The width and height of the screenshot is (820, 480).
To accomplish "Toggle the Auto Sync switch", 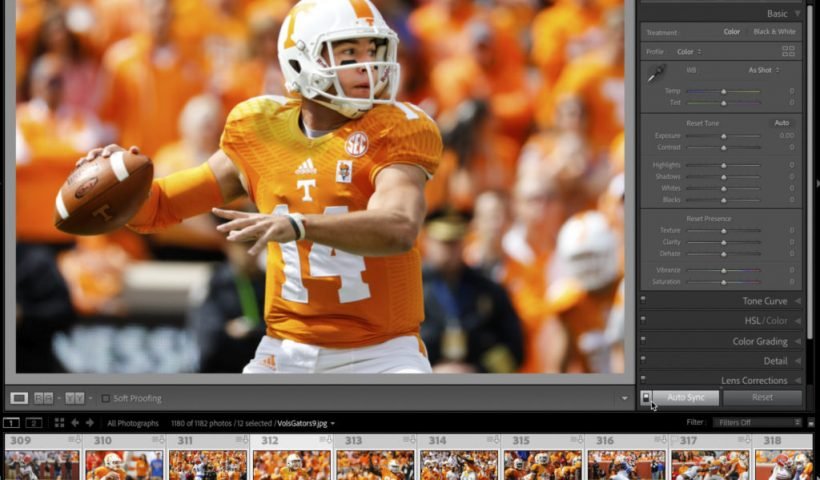I will click(x=646, y=397).
